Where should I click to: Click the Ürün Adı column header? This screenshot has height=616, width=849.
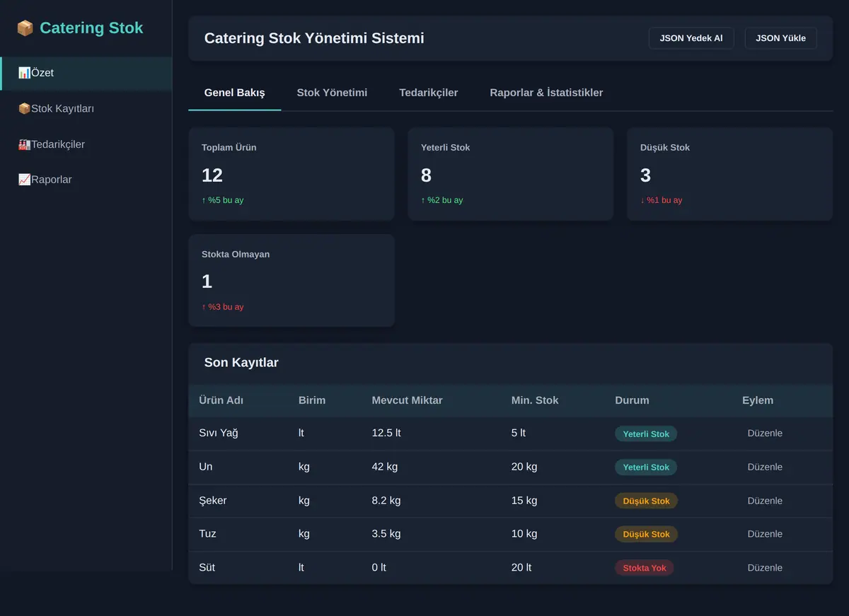coord(221,400)
